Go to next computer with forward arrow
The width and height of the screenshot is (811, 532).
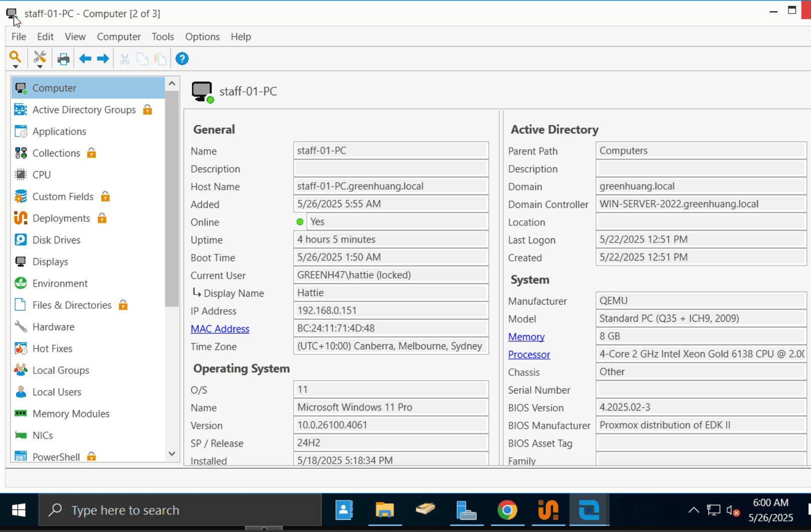[103, 59]
